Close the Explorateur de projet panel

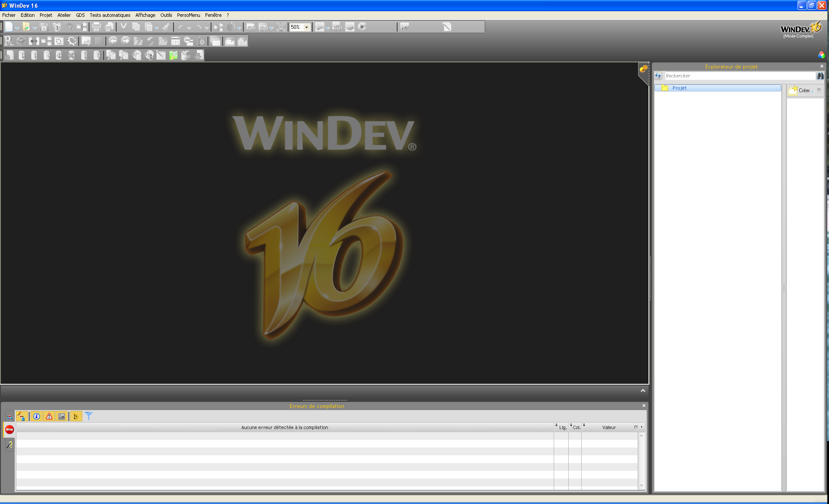point(822,66)
